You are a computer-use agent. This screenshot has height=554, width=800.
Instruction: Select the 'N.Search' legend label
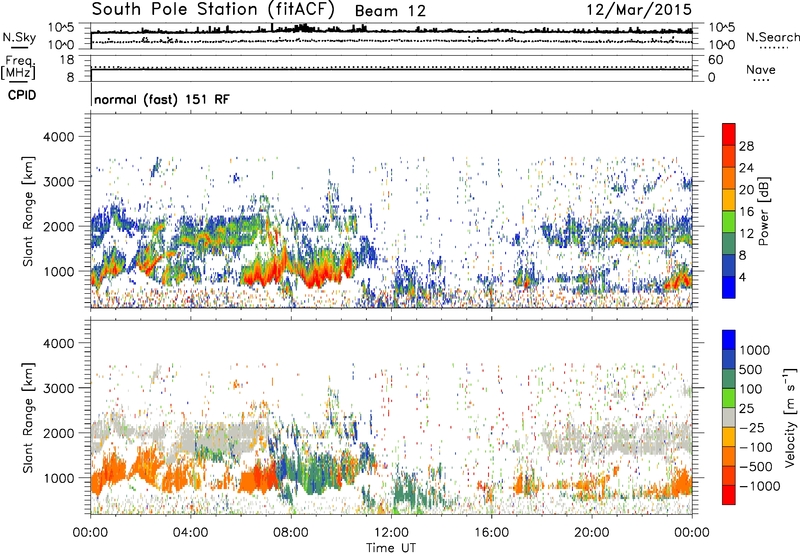click(772, 37)
